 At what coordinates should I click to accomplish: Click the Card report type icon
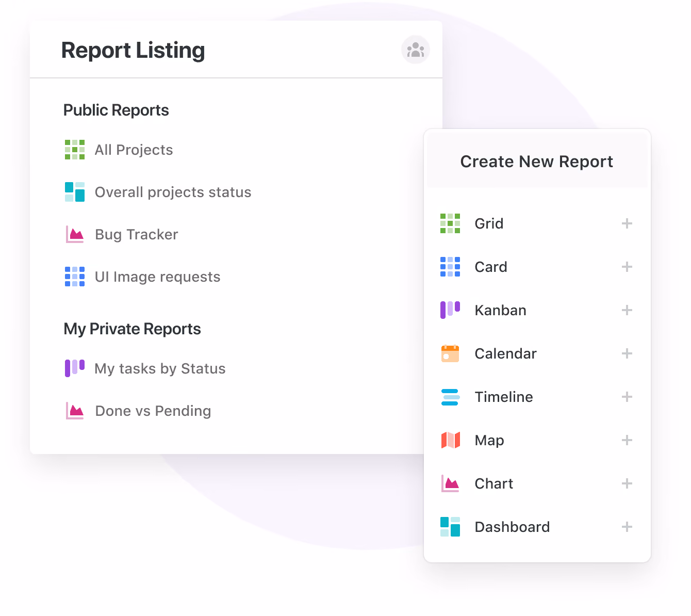tap(450, 267)
